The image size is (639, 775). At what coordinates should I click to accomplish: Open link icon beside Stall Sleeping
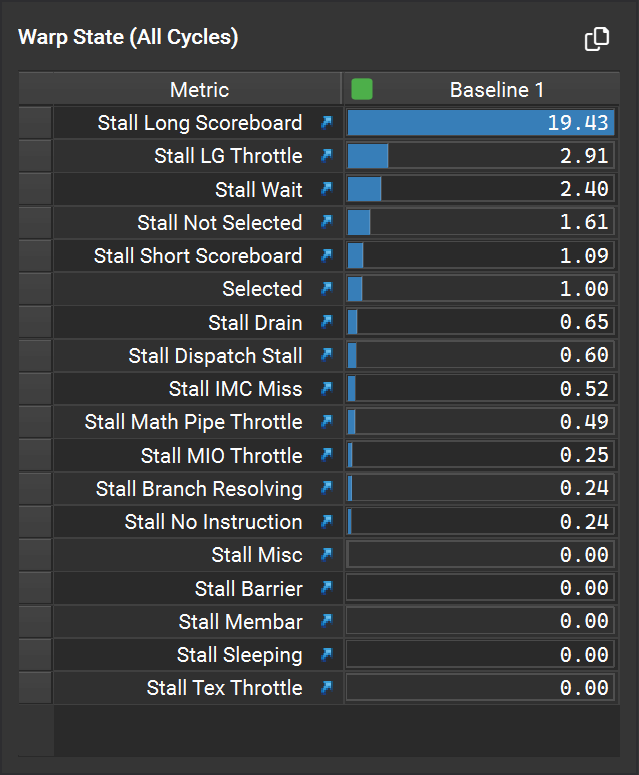[327, 654]
